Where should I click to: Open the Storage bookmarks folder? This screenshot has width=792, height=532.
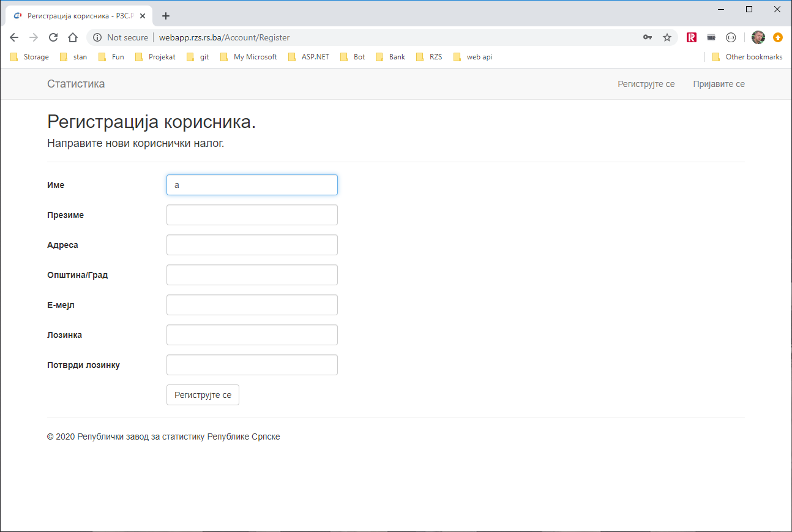(30, 57)
